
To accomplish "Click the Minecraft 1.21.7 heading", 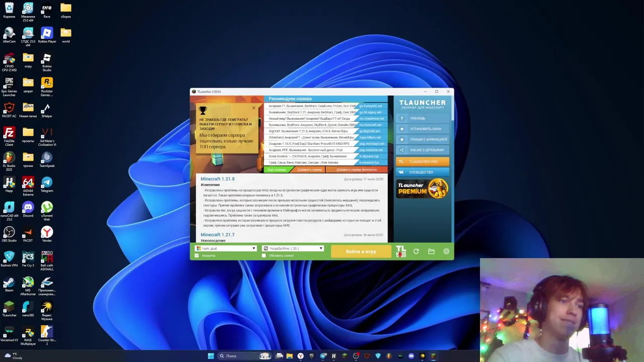I will point(217,235).
